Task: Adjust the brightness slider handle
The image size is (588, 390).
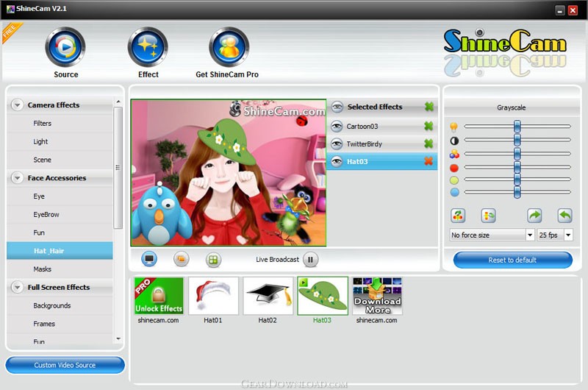Action: coord(517,127)
